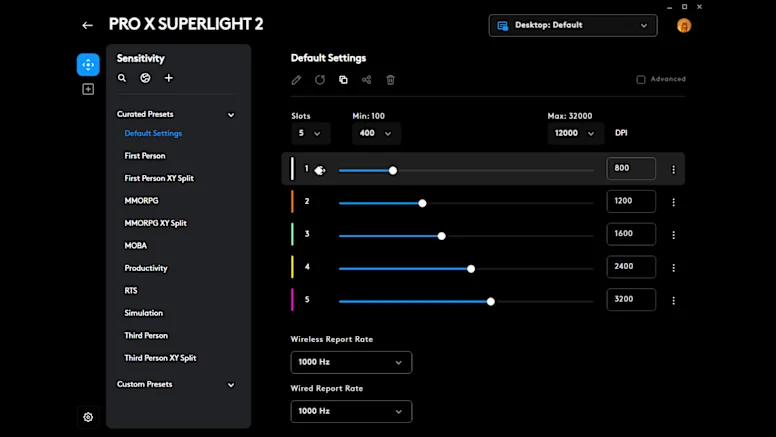Screen dimensions: 776x437
Task: Add a new sensitivity preset
Action: [x=169, y=78]
